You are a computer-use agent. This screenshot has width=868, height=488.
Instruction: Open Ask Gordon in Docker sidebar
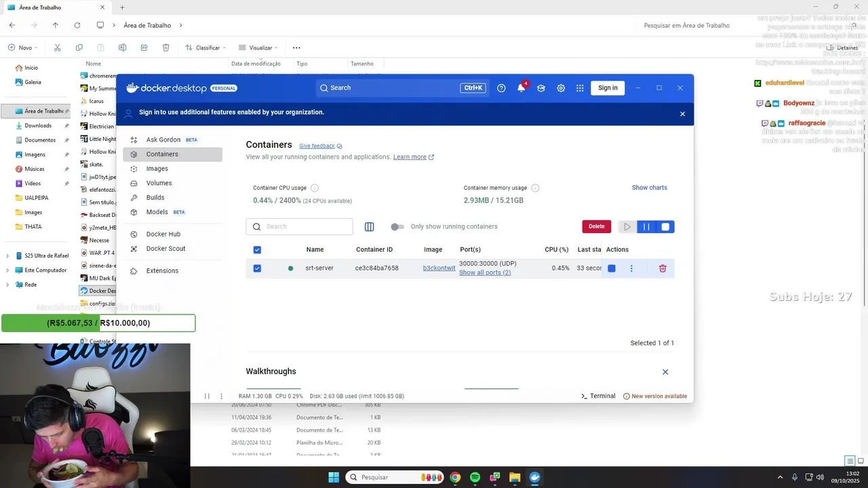tap(173, 140)
